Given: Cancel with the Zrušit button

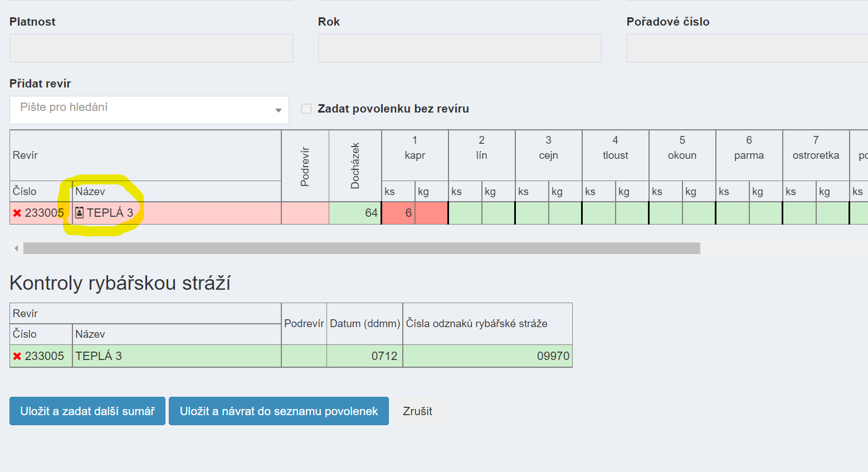Looking at the screenshot, I should point(417,411).
